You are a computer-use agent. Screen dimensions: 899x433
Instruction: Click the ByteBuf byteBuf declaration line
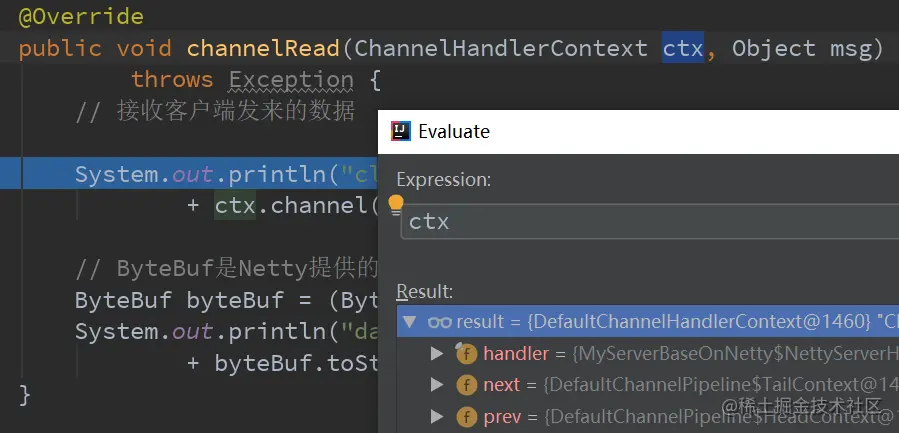tap(226, 300)
